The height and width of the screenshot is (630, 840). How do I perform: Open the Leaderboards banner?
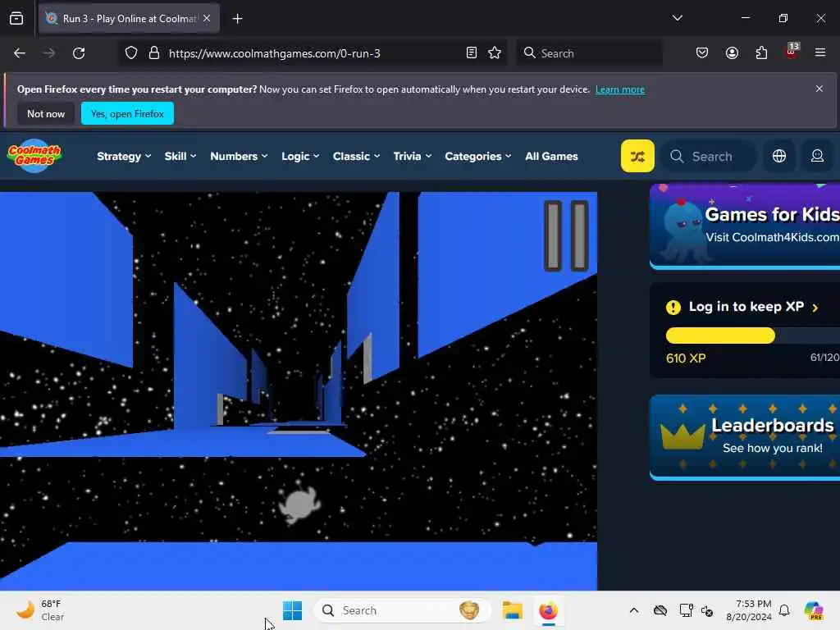click(745, 437)
